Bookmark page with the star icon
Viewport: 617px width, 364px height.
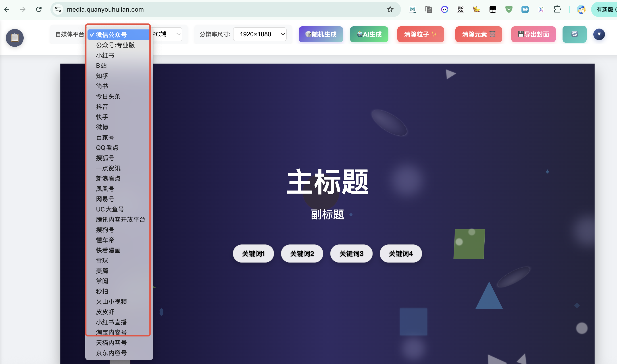point(390,10)
